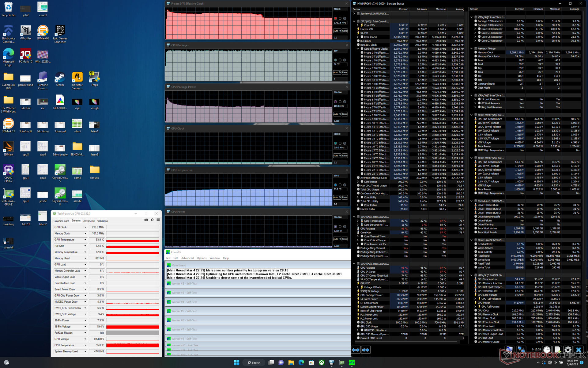The height and width of the screenshot is (368, 588).
Task: Open HWiNFO sensor settings gear icon
Action: (568, 350)
